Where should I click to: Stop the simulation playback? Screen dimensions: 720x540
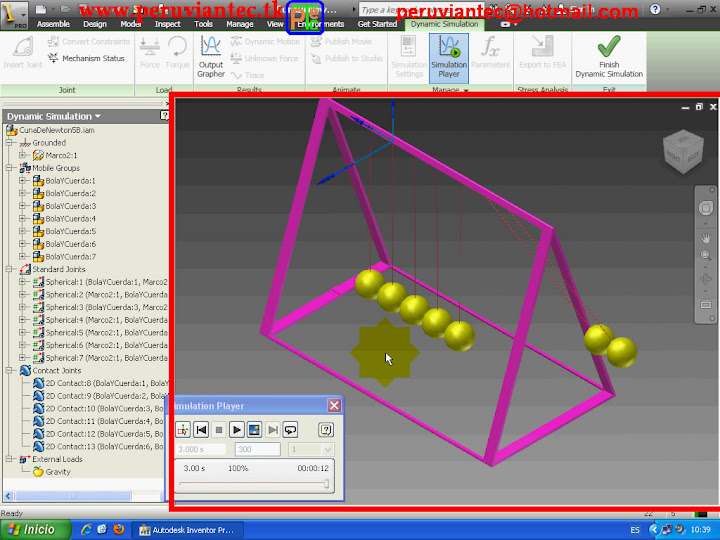(x=219, y=430)
